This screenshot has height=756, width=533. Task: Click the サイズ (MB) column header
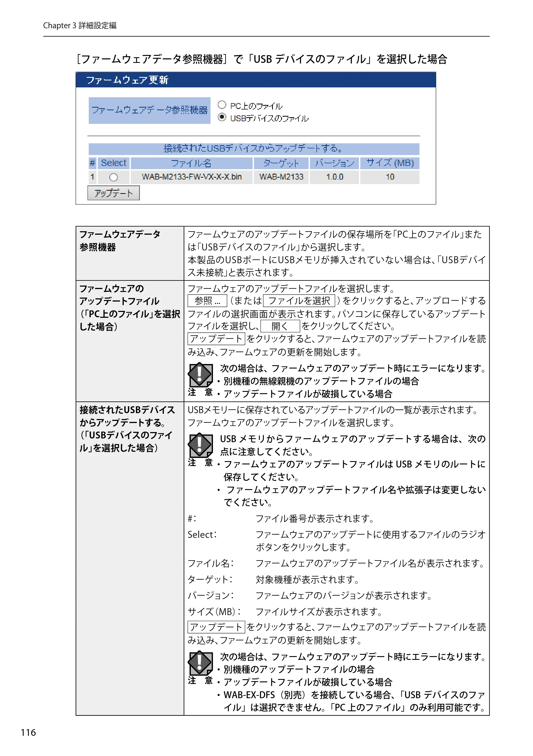[390, 163]
